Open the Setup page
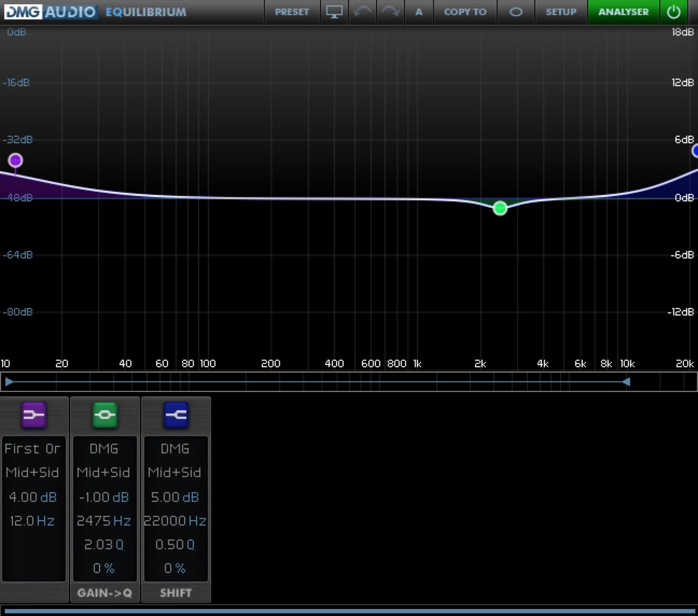Image resolution: width=698 pixels, height=616 pixels. [x=561, y=12]
